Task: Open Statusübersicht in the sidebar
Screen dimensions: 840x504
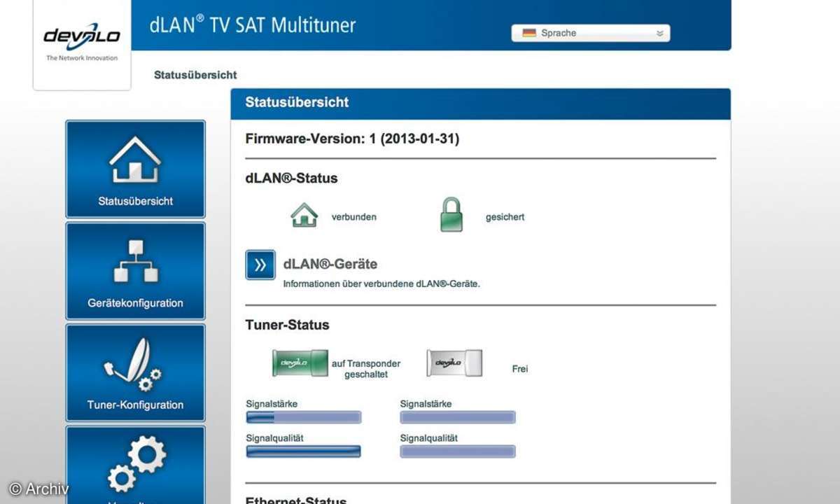Action: coord(135,169)
